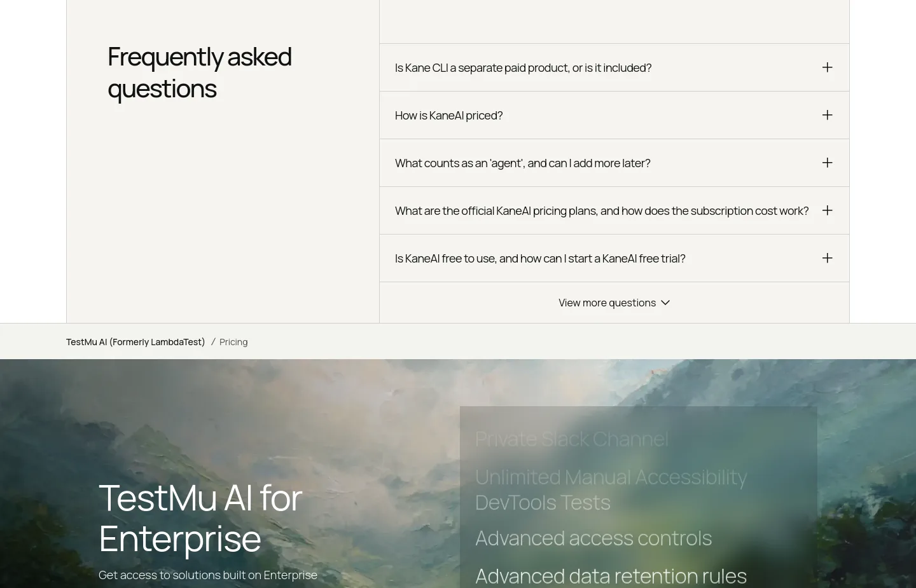The image size is (916, 588).
Task: Open 'What counts as an agent' plus icon
Action: [x=827, y=163]
